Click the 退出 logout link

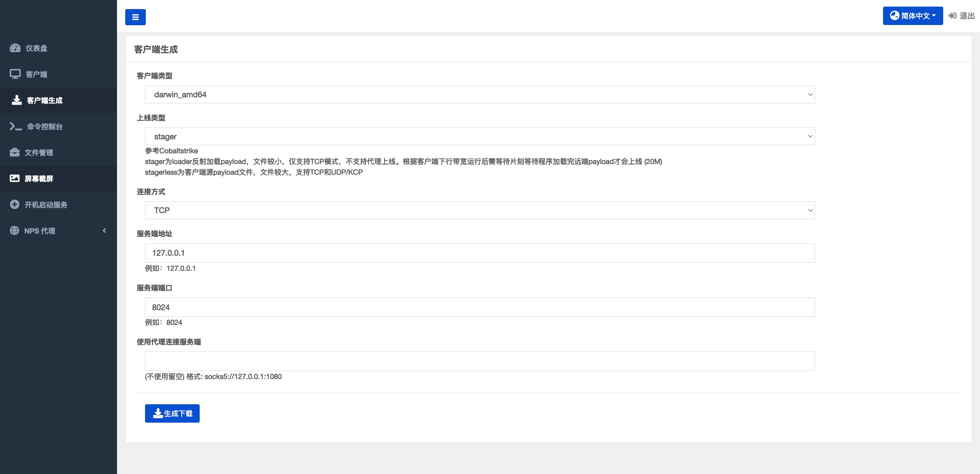962,16
